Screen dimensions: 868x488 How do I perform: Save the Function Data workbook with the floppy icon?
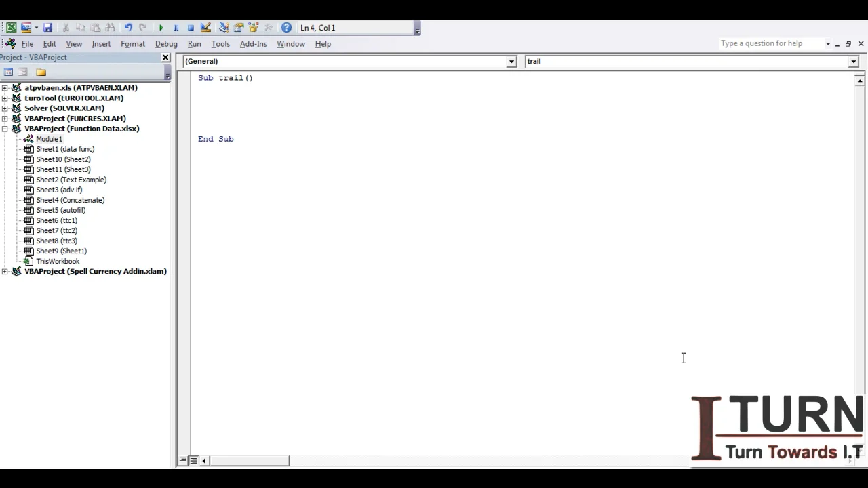coord(48,28)
